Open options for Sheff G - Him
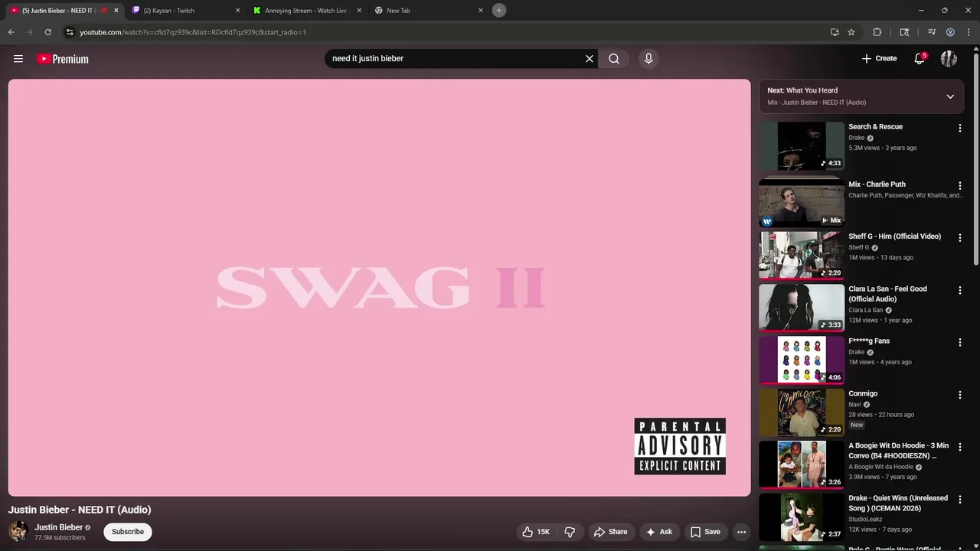Image resolution: width=980 pixels, height=551 pixels. [x=959, y=238]
